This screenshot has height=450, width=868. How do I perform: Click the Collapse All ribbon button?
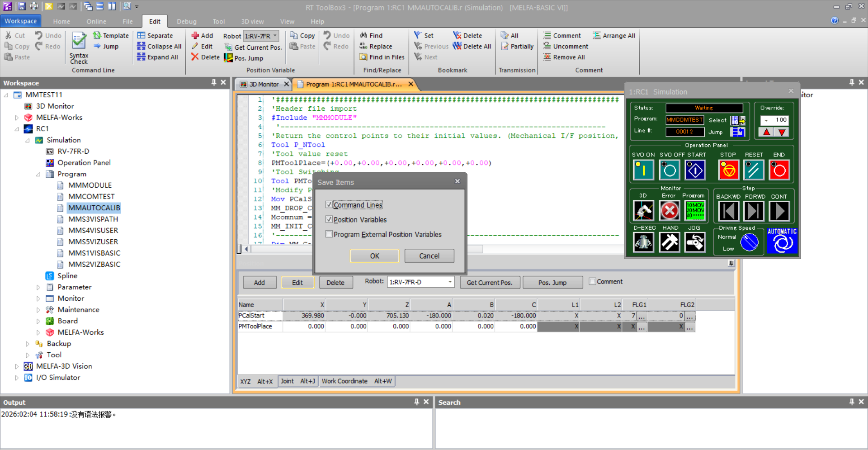(x=159, y=46)
